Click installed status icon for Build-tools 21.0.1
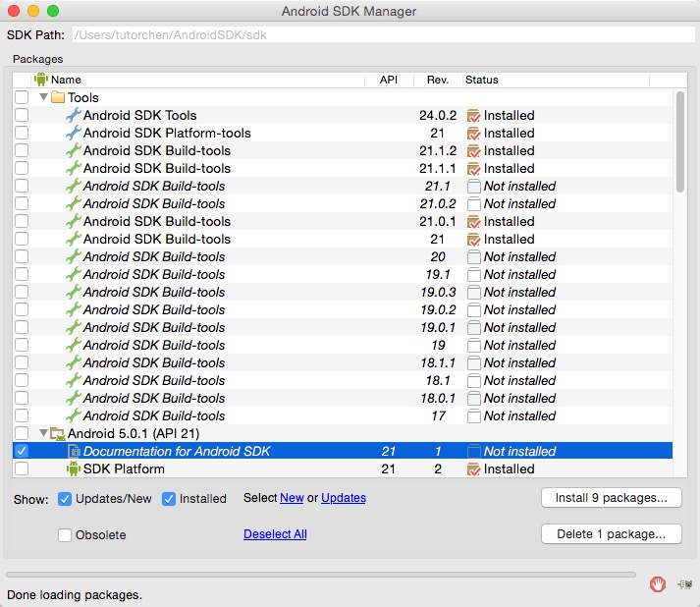The height and width of the screenshot is (607, 700). [x=473, y=222]
